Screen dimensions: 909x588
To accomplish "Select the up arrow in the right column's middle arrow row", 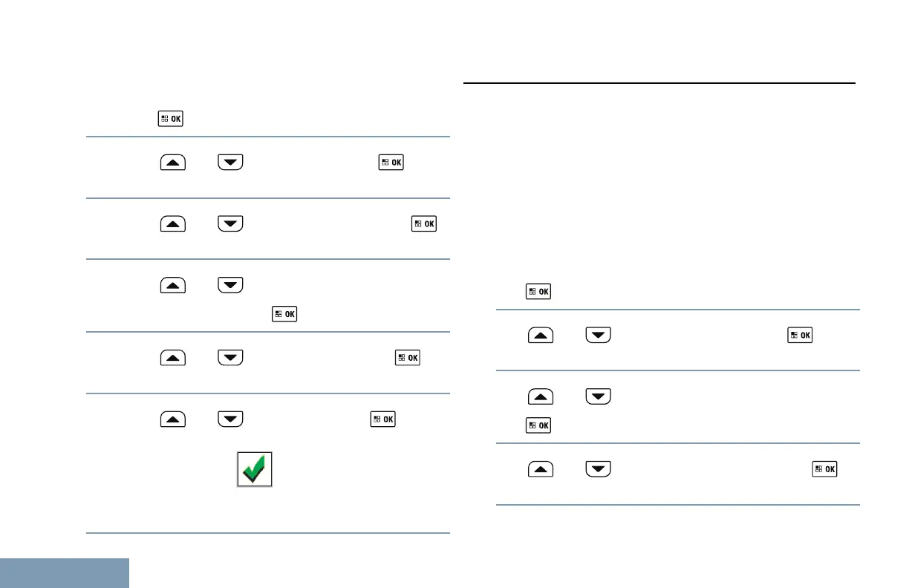I will (541, 396).
